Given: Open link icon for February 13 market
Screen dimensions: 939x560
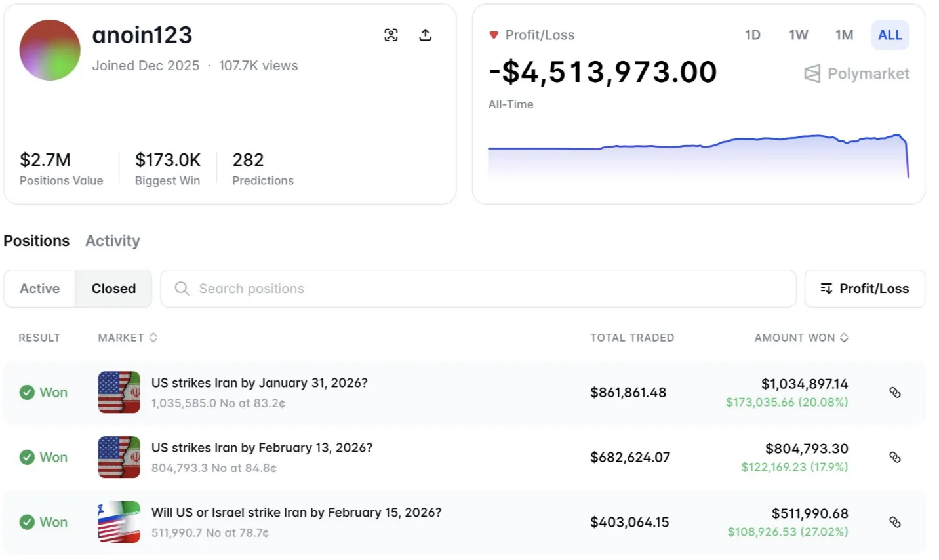Looking at the screenshot, I should tap(894, 457).
